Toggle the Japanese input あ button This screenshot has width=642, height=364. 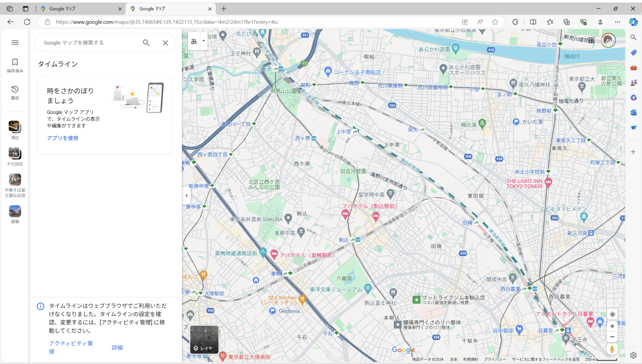coord(194,41)
